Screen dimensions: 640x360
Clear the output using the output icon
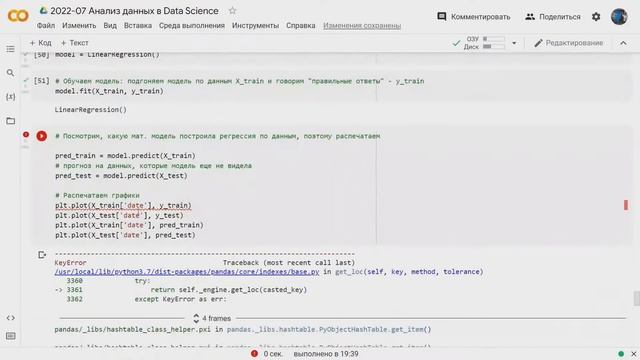point(42,255)
